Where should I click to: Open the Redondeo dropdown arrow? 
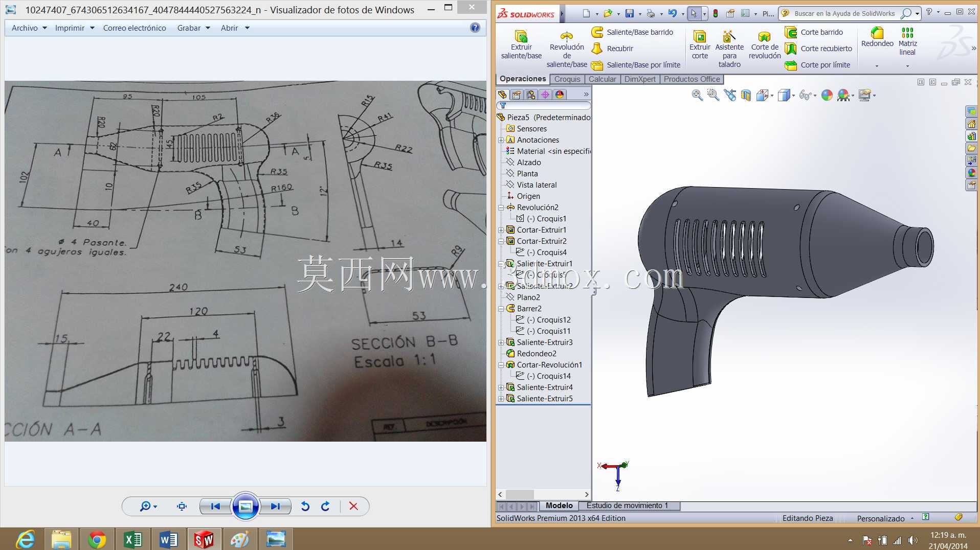[877, 66]
